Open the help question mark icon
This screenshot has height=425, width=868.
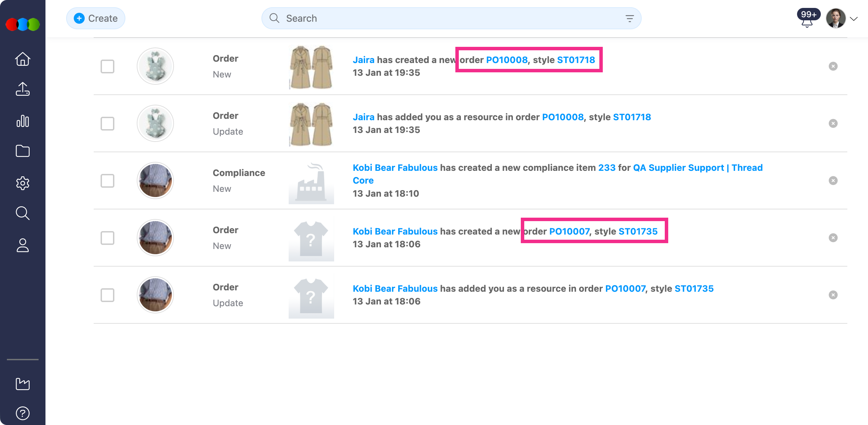[23, 413]
